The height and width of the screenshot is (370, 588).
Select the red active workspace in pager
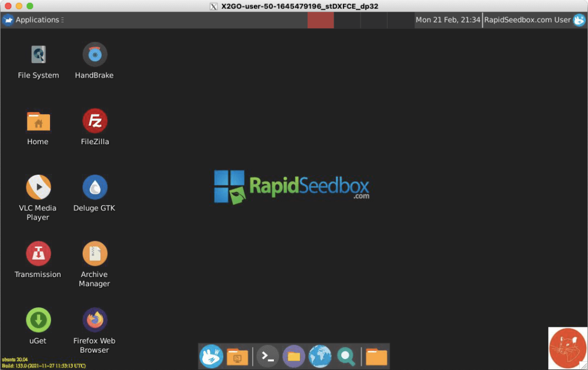[320, 20]
